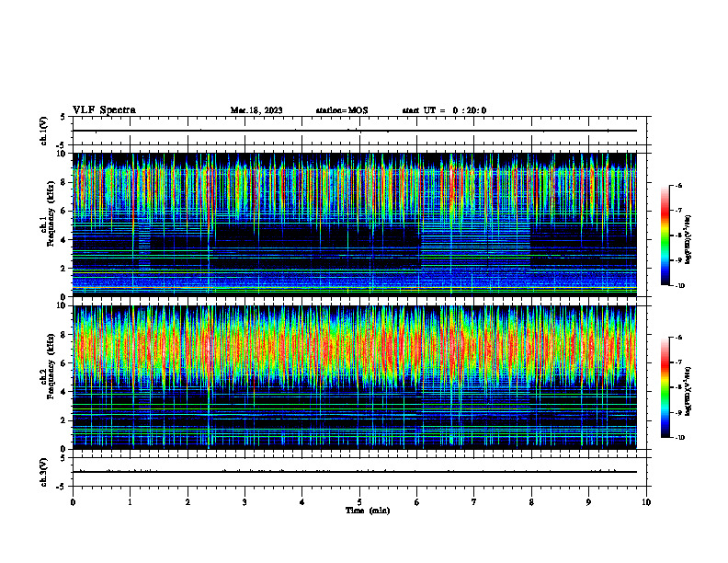Click the "ch.1(V)" axis label

pos(43,131)
